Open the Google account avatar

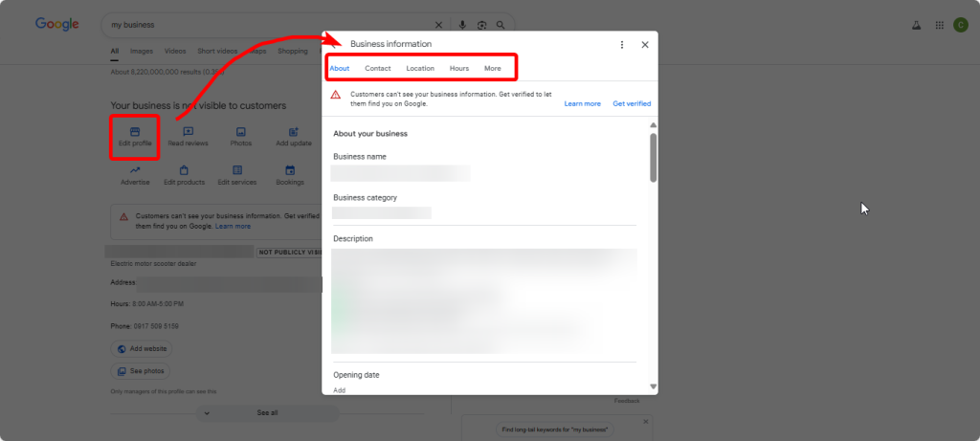[x=961, y=25]
